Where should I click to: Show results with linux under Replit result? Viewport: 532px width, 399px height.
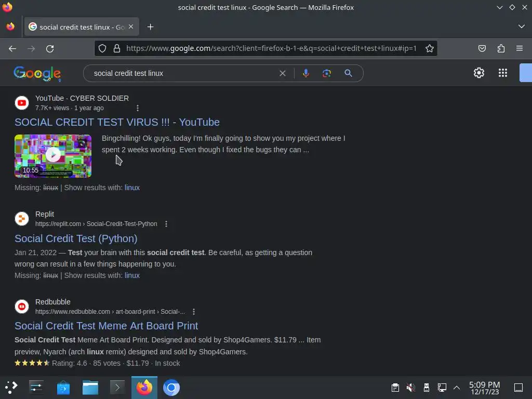point(132,275)
